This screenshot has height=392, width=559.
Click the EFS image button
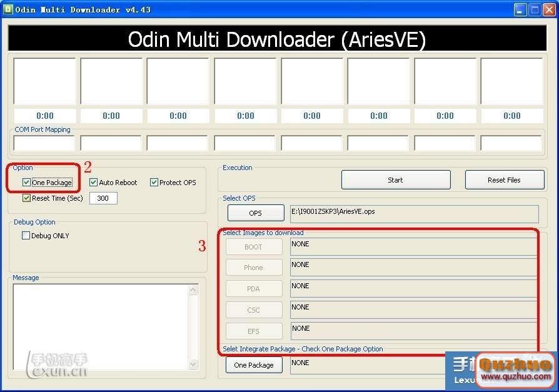[254, 331]
